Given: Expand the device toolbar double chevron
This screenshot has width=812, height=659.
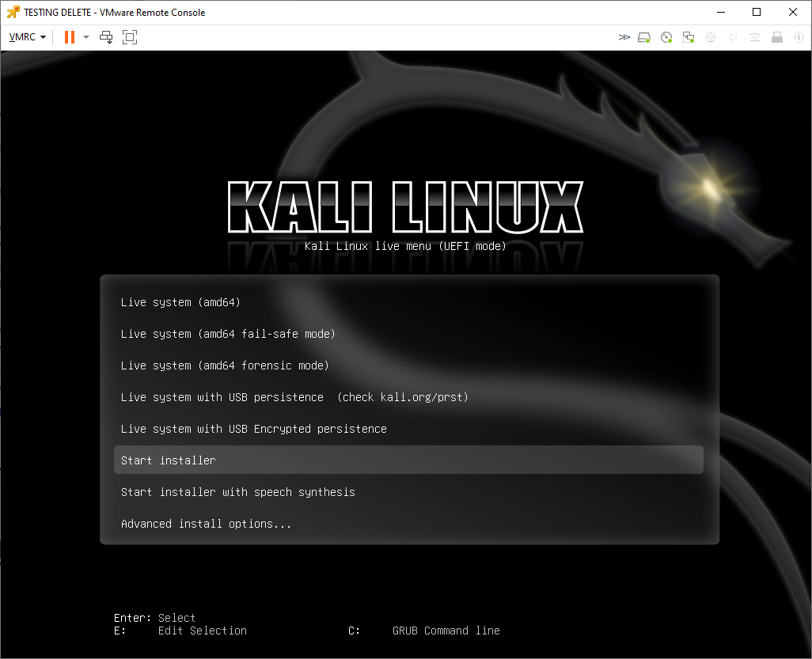Looking at the screenshot, I should 624,37.
